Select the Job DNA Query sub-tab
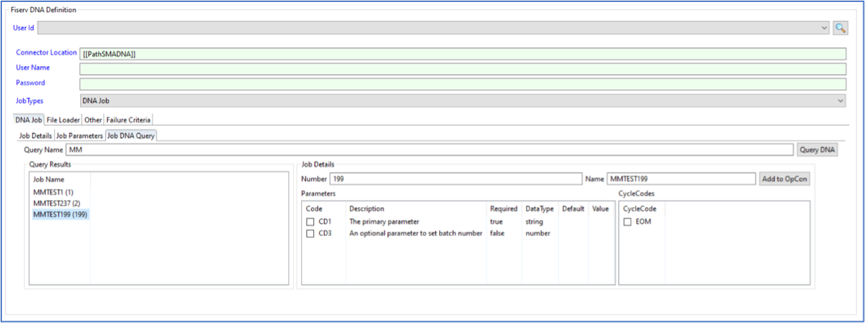 point(131,135)
